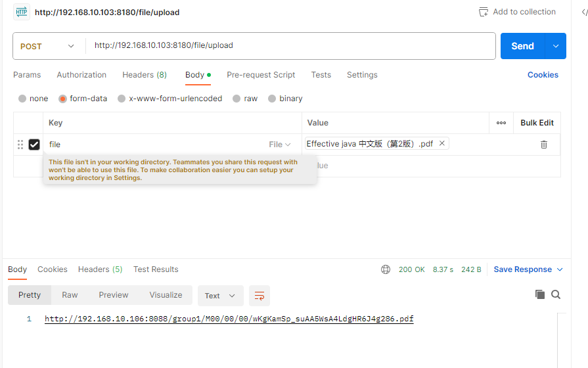Click the Key column header
The width and height of the screenshot is (588, 368).
coord(55,123)
